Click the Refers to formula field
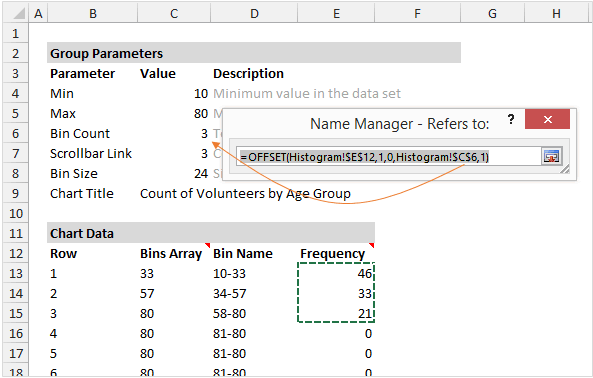The width and height of the screenshot is (593, 378). coord(389,156)
